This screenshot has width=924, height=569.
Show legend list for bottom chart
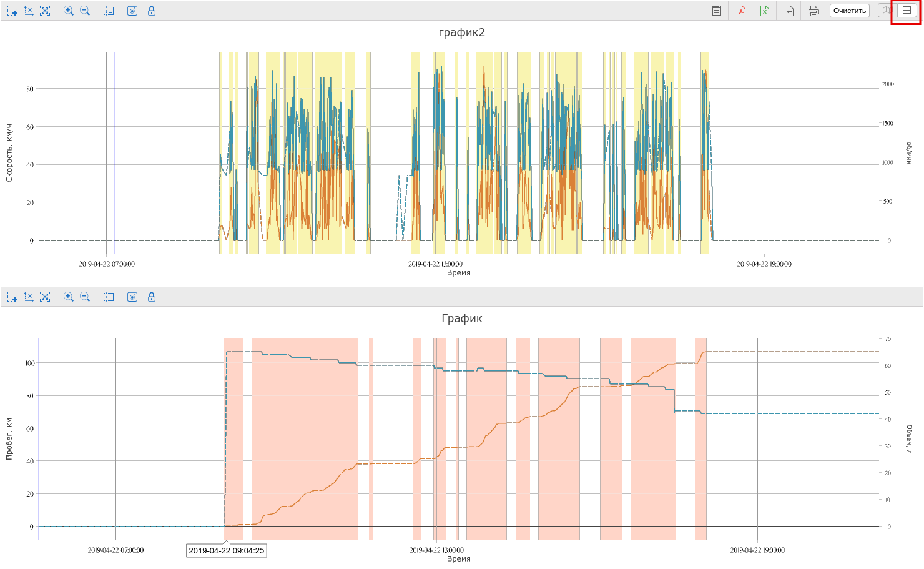(109, 297)
